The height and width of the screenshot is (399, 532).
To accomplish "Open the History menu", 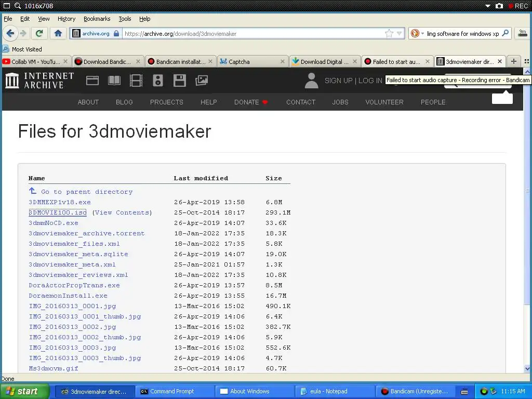I will [x=66, y=19].
